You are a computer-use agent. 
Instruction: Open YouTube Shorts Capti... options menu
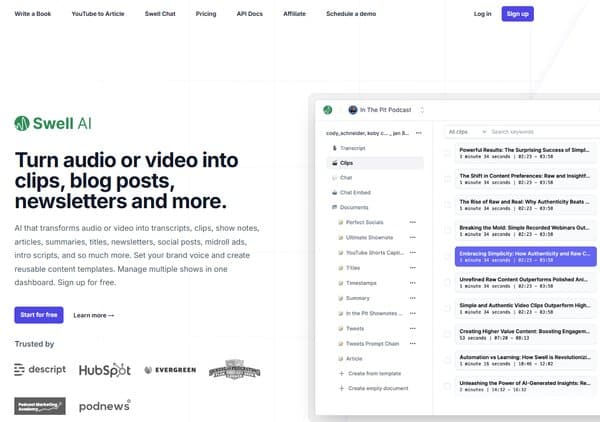tap(412, 253)
